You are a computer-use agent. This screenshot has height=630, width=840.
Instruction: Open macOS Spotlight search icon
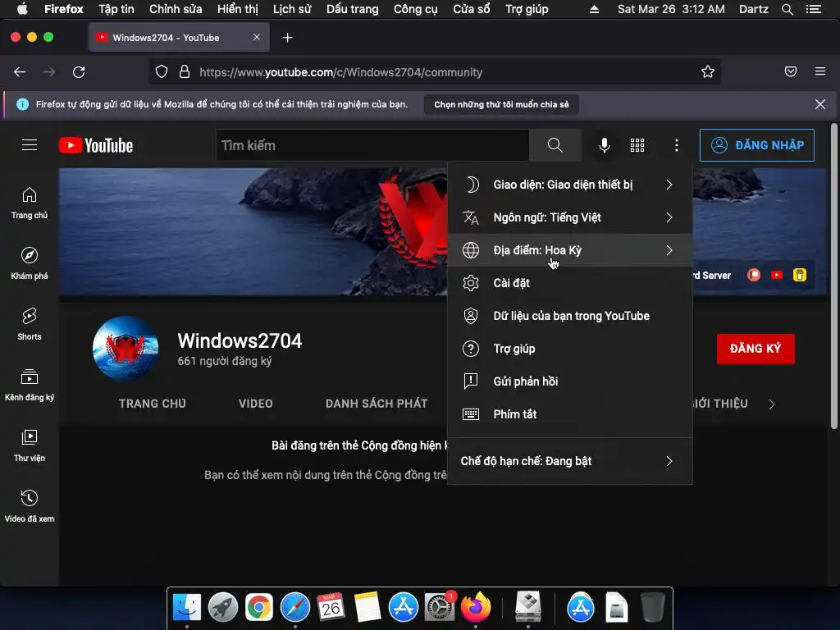tap(787, 9)
